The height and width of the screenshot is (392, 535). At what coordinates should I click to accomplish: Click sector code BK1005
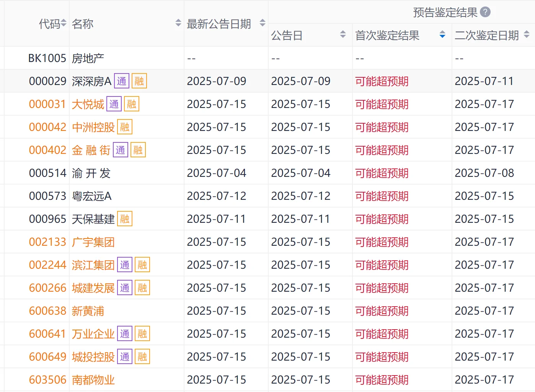point(47,58)
